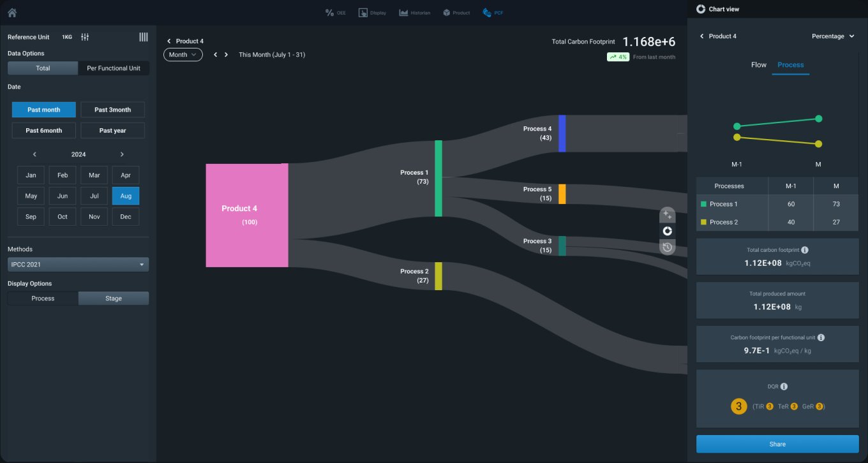The width and height of the screenshot is (868, 463).
Task: Click the filter sliders icon beside 1KG
Action: click(x=85, y=37)
